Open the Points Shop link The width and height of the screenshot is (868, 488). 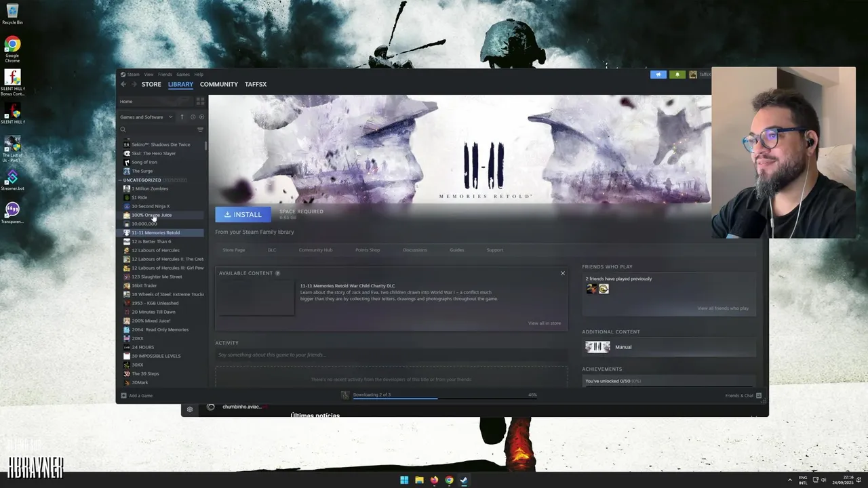368,250
